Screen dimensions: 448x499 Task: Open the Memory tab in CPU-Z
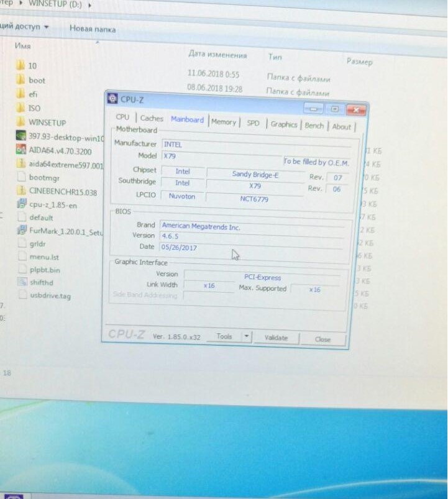tap(223, 122)
